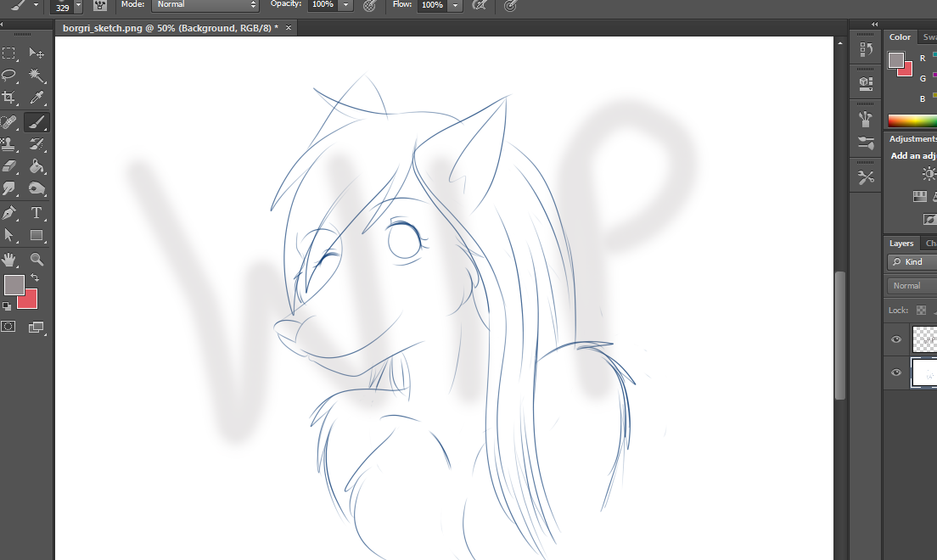Select the Sponge tool

[x=36, y=189]
